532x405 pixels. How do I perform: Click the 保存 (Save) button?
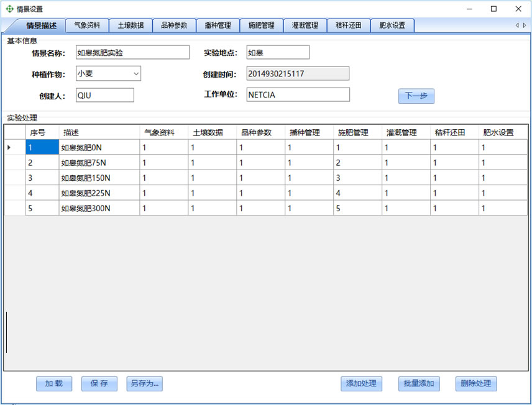[99, 384]
